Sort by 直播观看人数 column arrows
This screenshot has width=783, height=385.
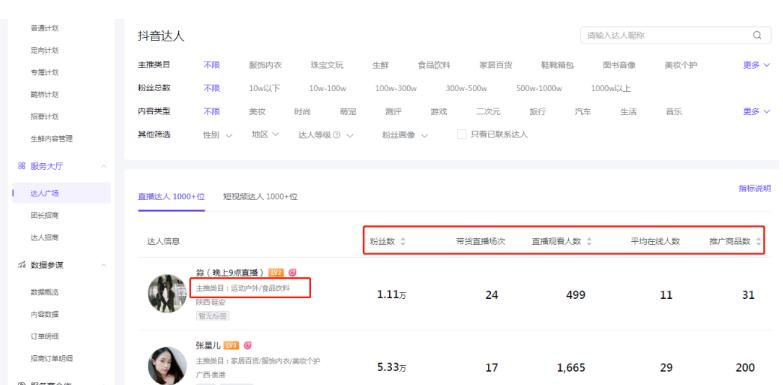589,242
